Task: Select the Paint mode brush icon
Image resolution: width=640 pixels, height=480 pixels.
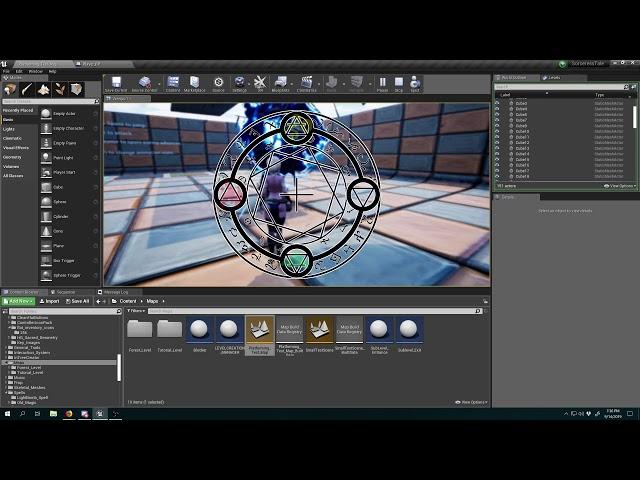Action: 27,89
